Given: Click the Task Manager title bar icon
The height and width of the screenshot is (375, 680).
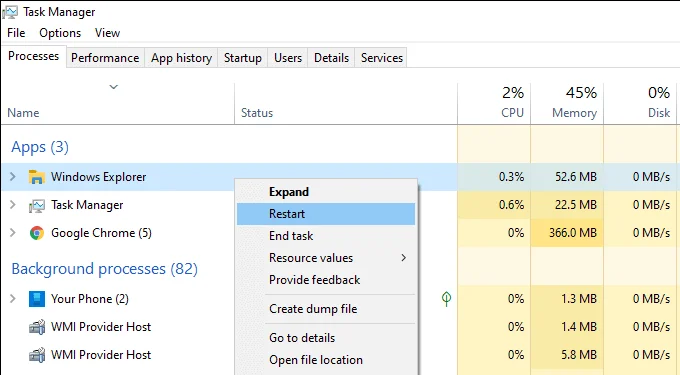Looking at the screenshot, I should (10, 12).
